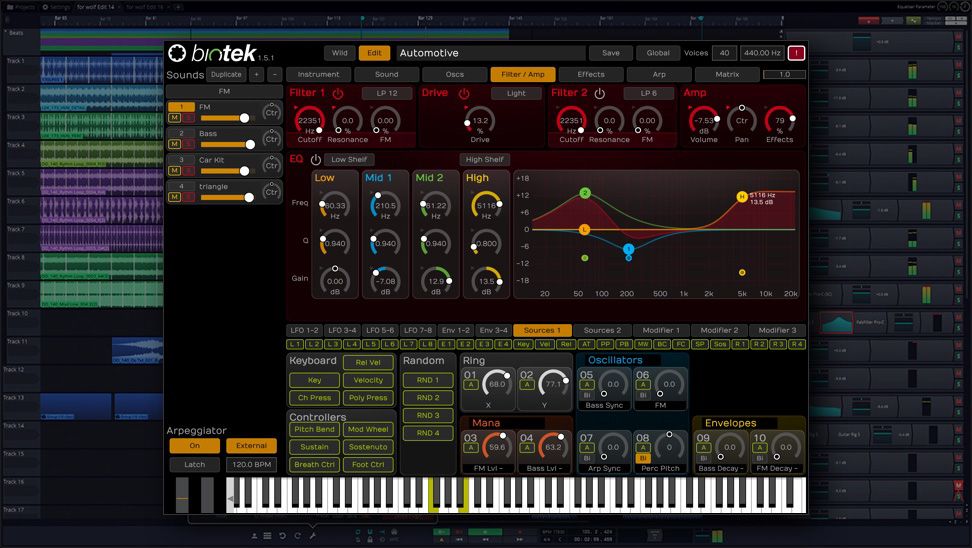The width and height of the screenshot is (972, 548).
Task: Toggle Filter 2 power icon
Action: 599,94
